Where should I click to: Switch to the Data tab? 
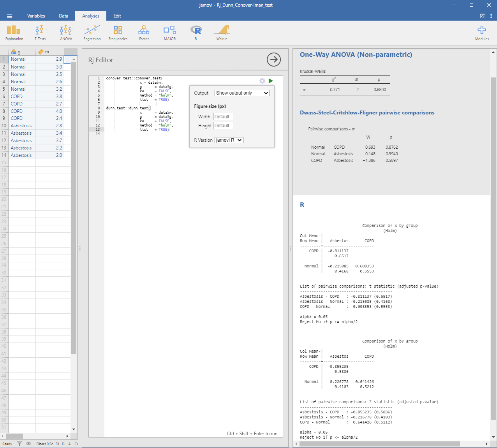[63, 16]
